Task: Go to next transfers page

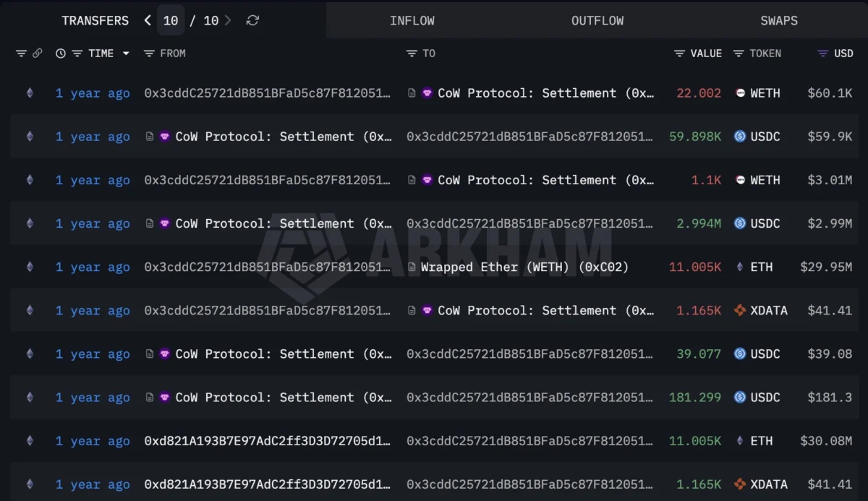Action: (x=229, y=20)
